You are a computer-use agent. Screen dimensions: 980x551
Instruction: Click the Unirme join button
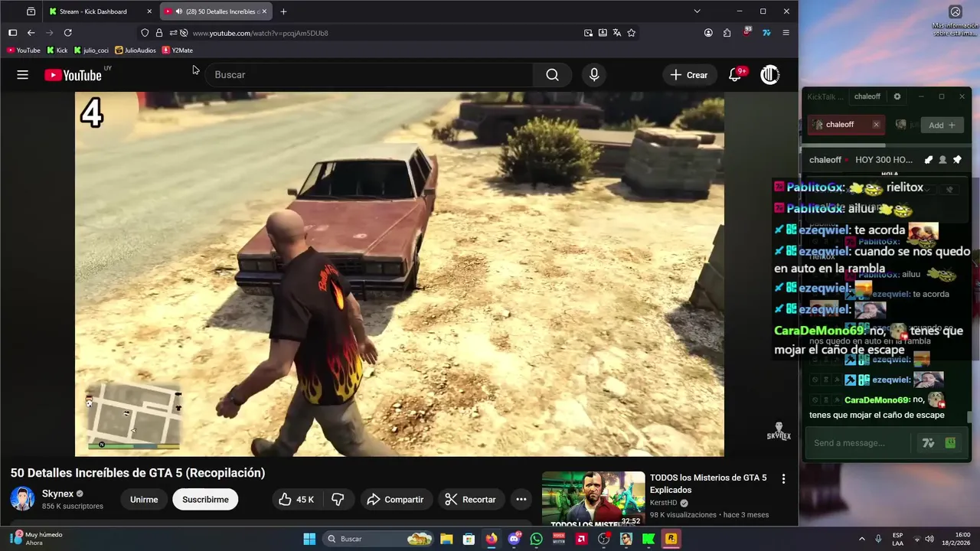[x=144, y=500]
